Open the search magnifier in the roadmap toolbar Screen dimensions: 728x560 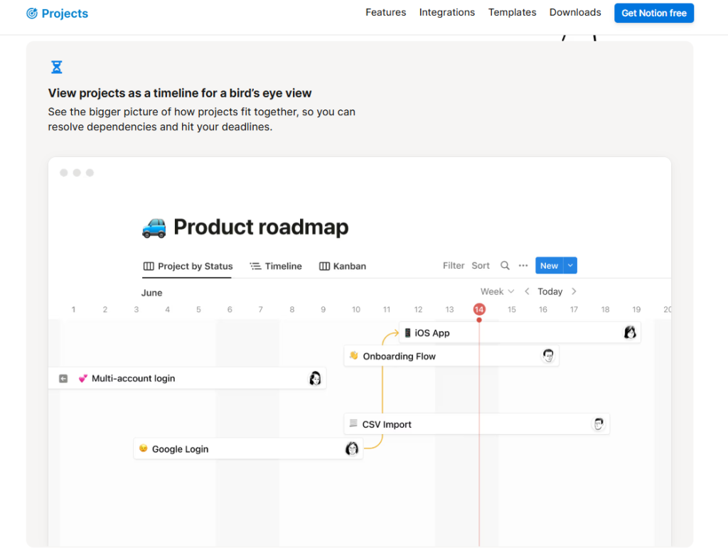505,265
